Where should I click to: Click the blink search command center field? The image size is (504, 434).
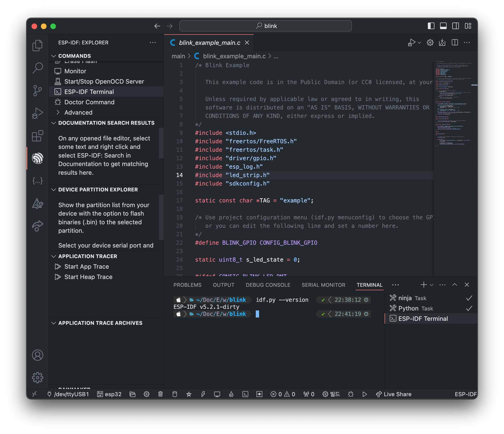[265, 26]
